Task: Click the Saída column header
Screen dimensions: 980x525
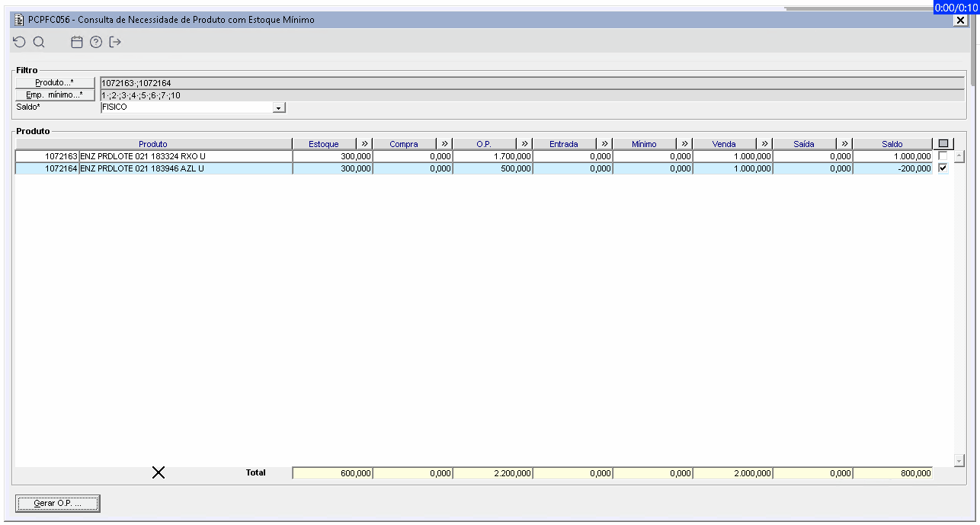Action: [x=804, y=144]
